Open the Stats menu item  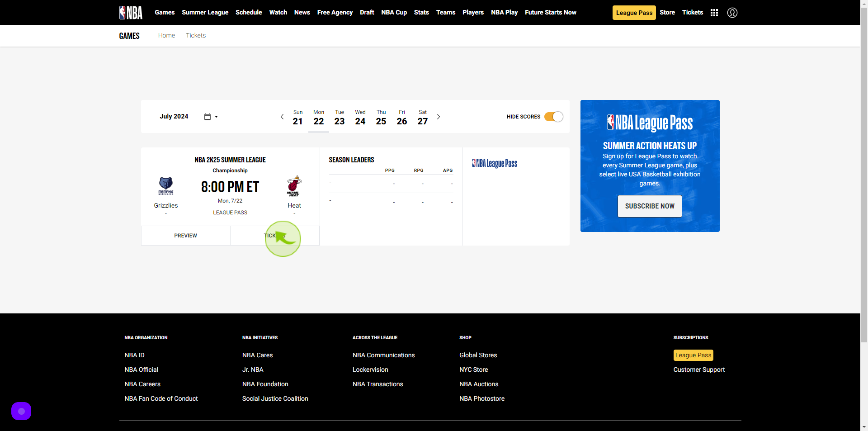tap(421, 12)
